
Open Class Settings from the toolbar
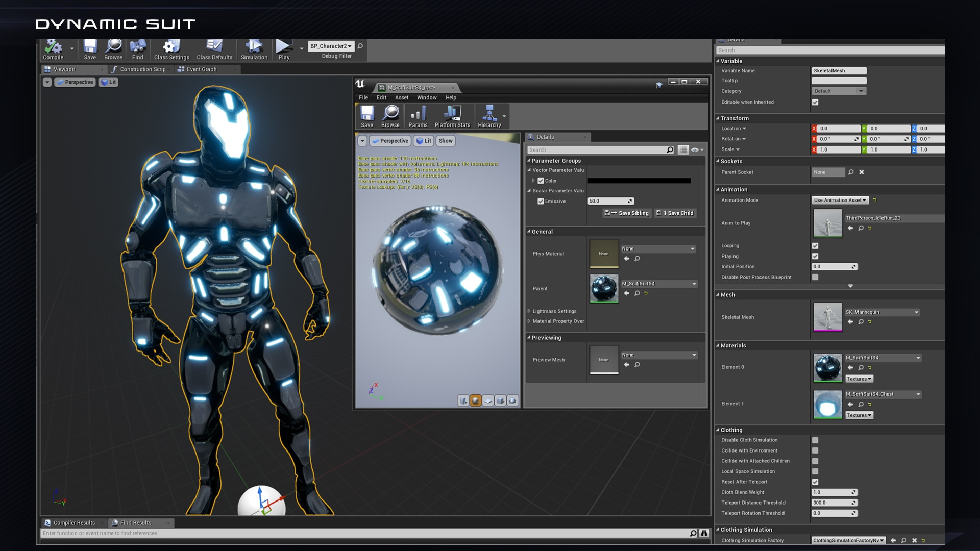[x=171, y=49]
